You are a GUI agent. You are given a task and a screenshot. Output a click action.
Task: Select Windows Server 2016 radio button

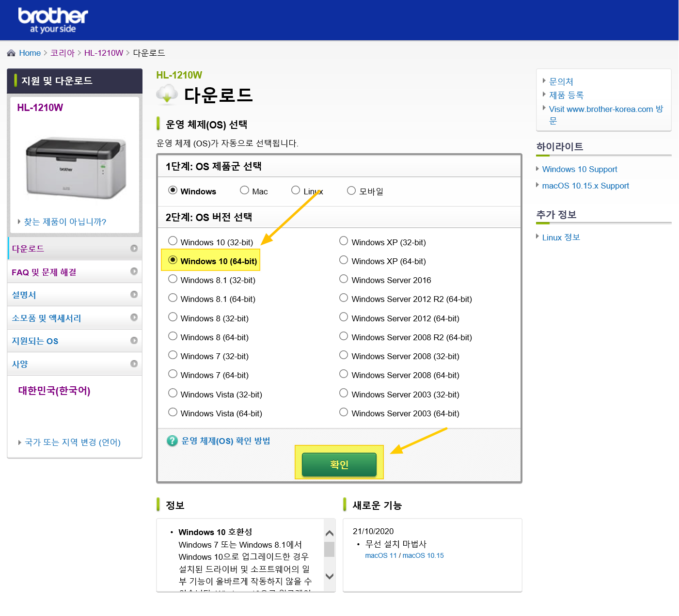tap(344, 279)
